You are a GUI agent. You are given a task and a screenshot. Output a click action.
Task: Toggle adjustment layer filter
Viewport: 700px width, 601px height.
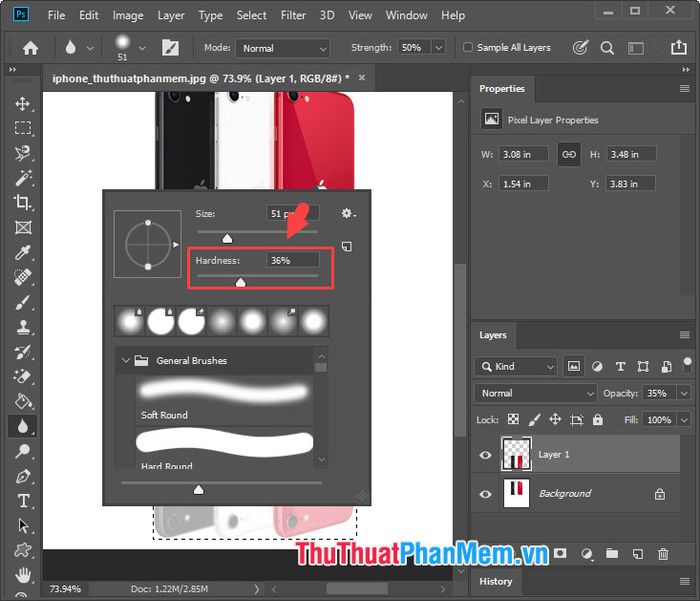[x=597, y=367]
